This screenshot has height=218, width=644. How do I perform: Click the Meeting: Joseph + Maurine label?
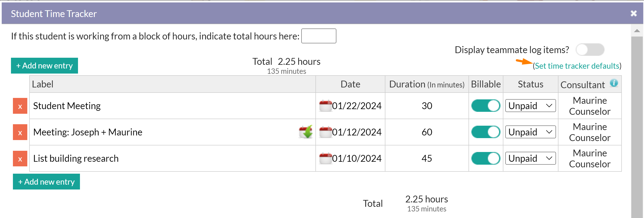(x=88, y=132)
